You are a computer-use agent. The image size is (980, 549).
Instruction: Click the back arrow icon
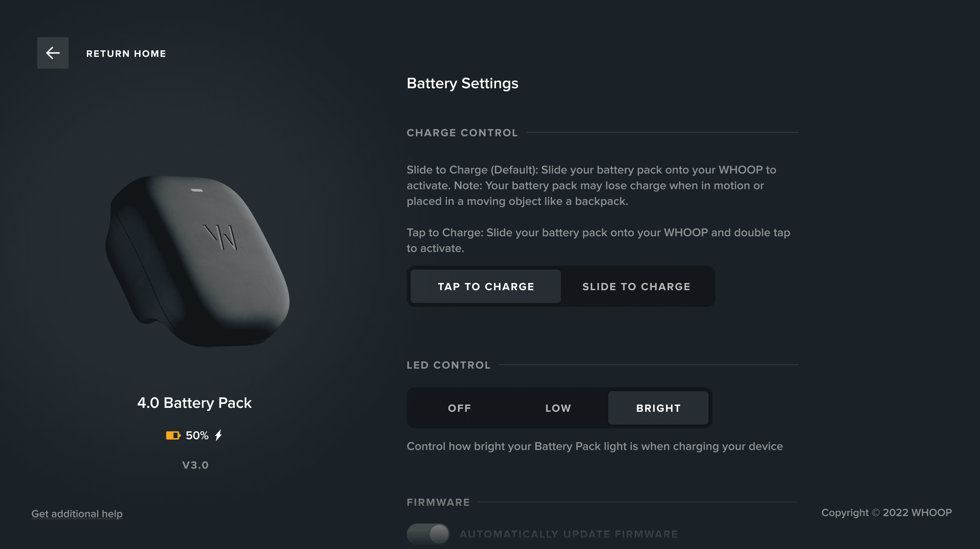pyautogui.click(x=53, y=53)
